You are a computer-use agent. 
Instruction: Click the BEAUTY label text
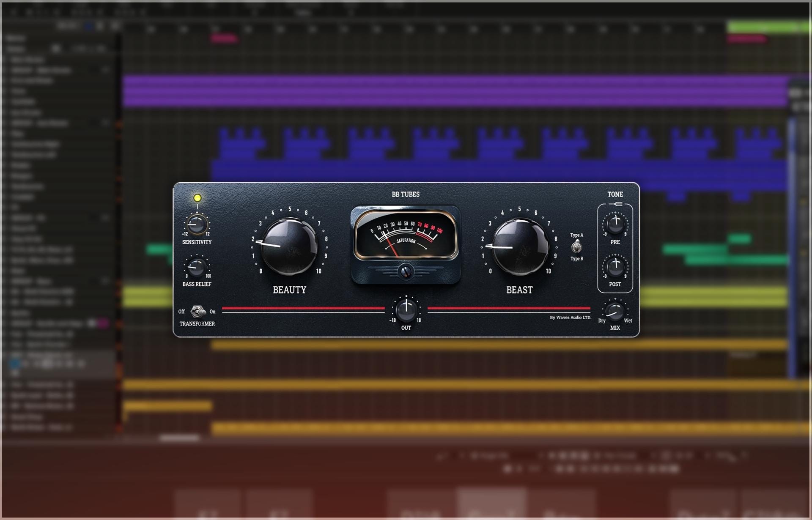coord(290,290)
